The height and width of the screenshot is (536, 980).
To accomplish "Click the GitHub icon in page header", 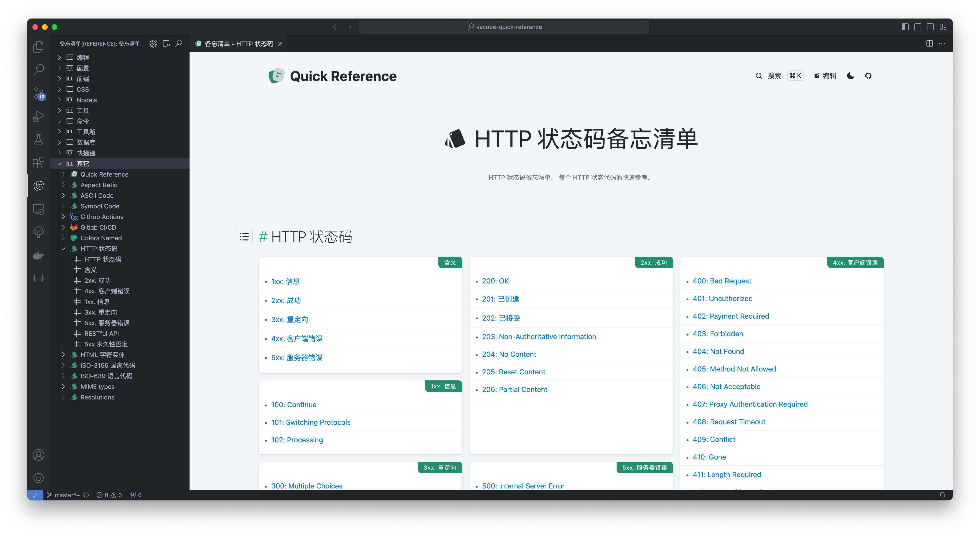I will 868,76.
